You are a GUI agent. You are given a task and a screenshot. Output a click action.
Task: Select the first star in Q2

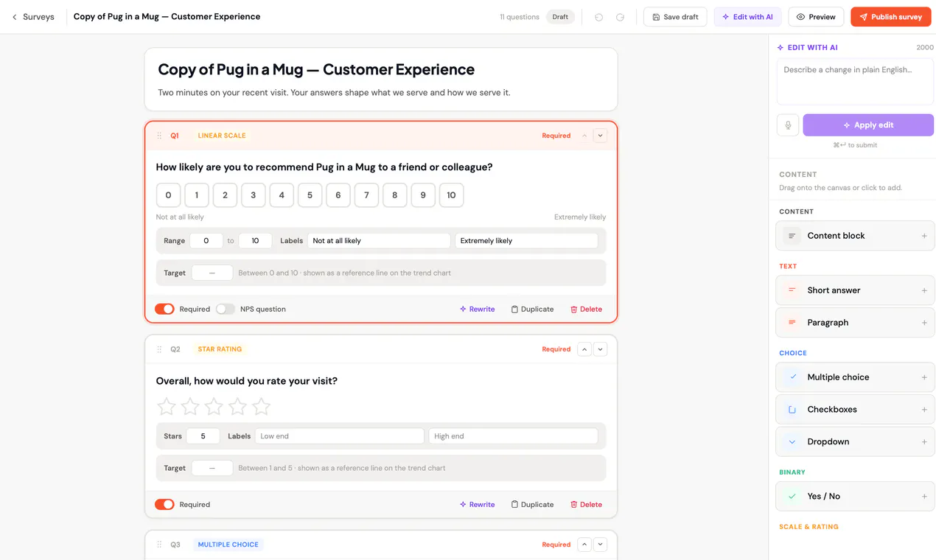[167, 407]
